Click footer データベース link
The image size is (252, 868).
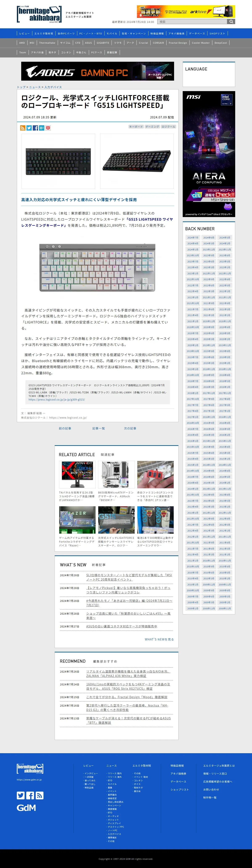pyautogui.click(x=178, y=781)
